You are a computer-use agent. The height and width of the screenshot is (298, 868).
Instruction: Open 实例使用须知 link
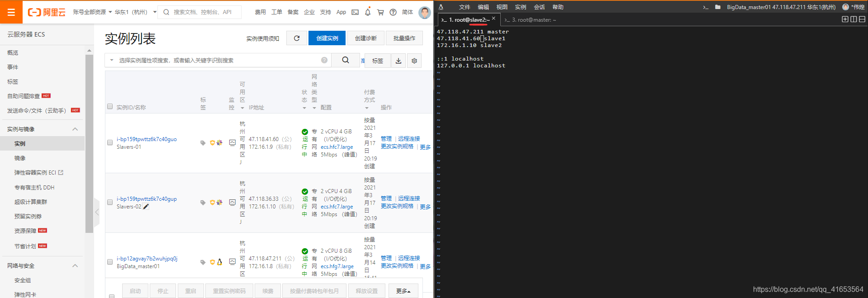pyautogui.click(x=263, y=39)
